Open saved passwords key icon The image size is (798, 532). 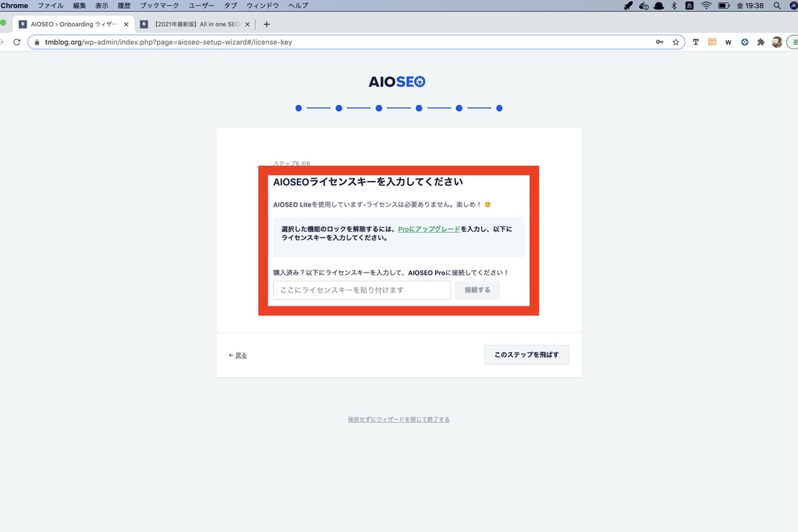tap(660, 43)
